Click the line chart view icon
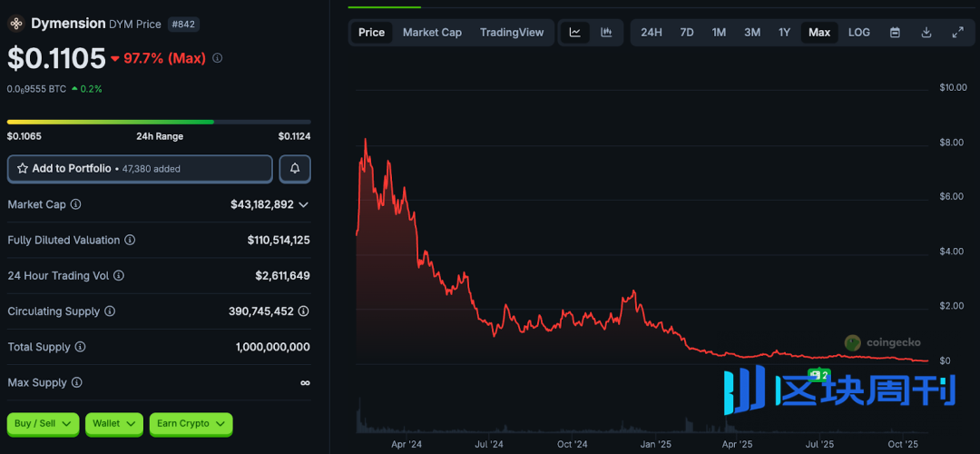The width and height of the screenshot is (980, 454). pos(575,33)
